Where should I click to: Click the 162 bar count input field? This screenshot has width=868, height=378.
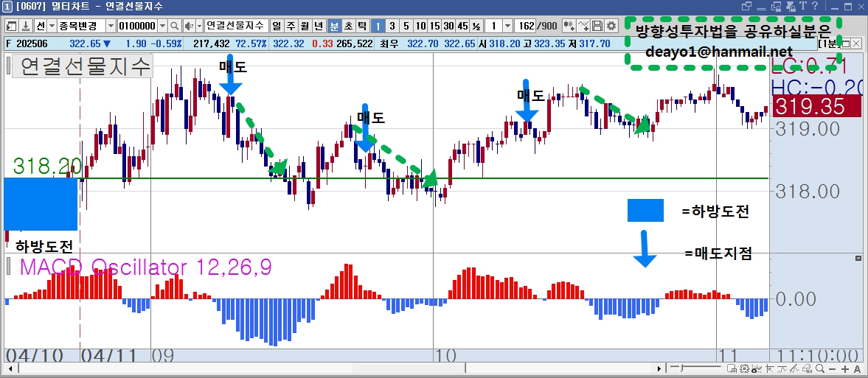[526, 26]
